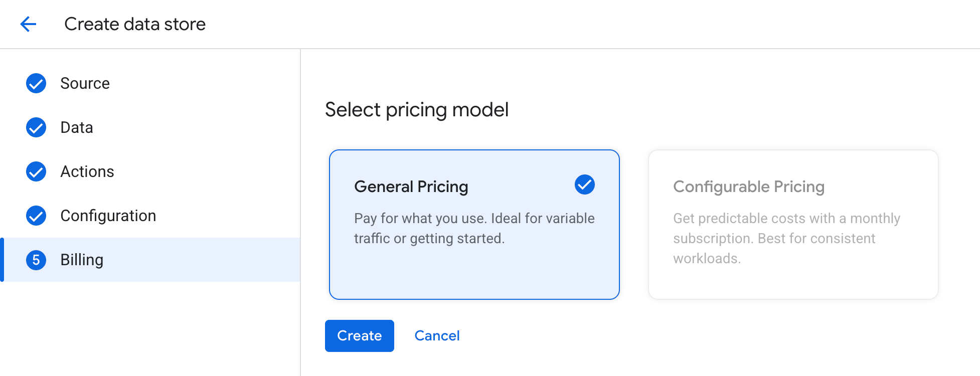This screenshot has height=376, width=980.
Task: Click the Configurable Pricing card heading
Action: click(748, 186)
